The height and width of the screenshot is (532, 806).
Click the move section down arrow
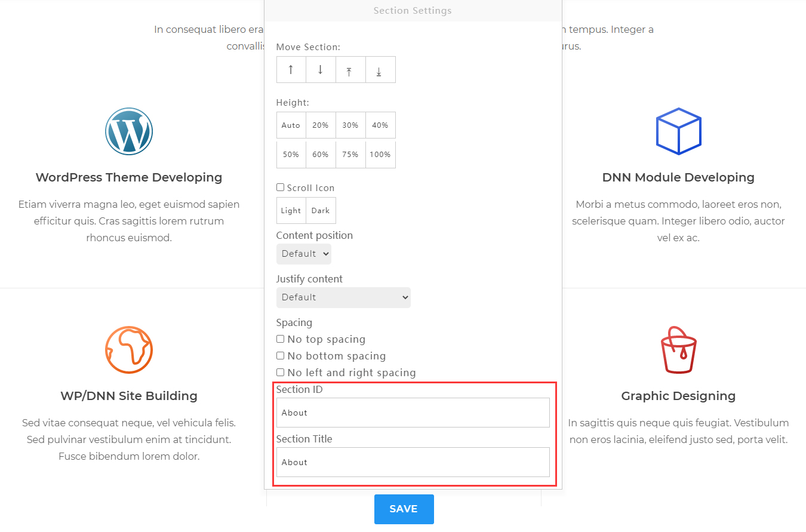tap(321, 70)
